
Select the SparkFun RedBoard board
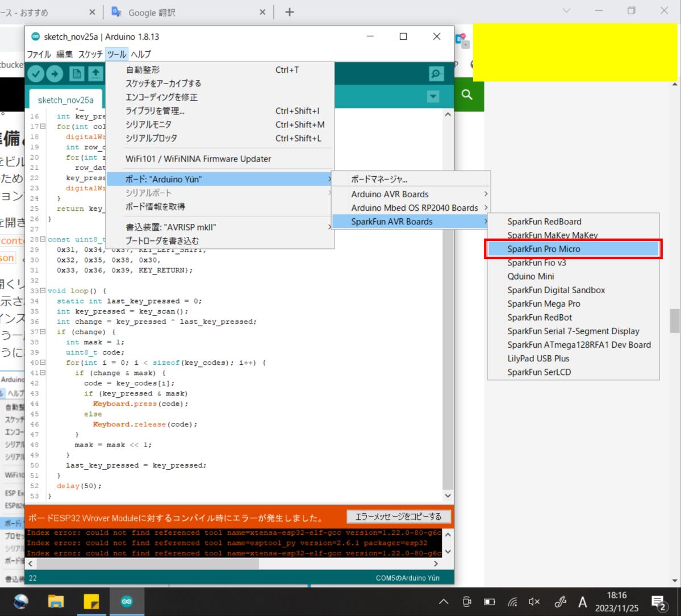coord(573,222)
